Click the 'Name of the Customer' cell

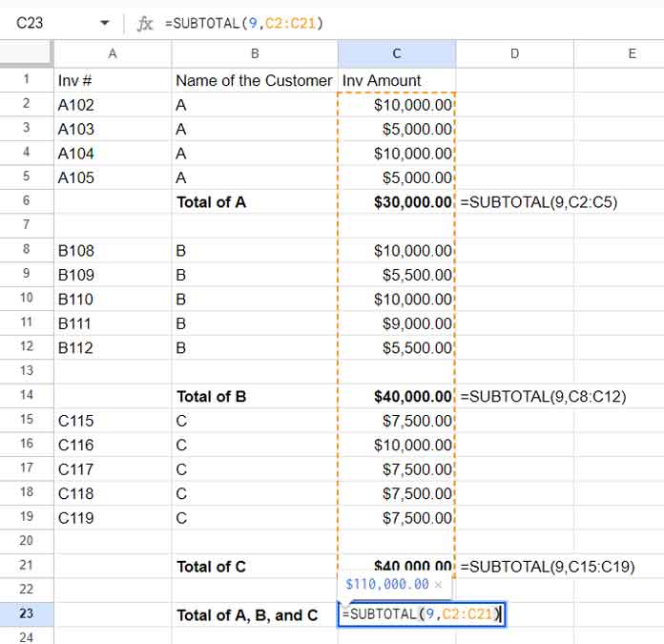tap(255, 80)
